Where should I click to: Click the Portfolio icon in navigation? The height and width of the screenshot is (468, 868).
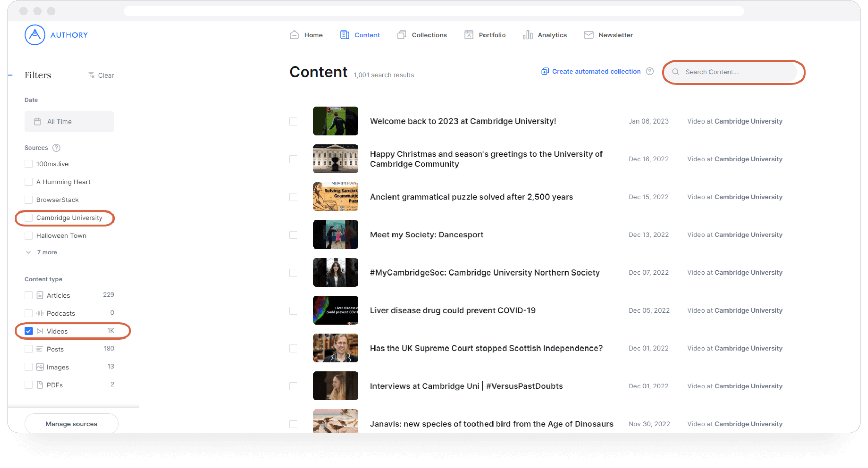click(x=469, y=35)
